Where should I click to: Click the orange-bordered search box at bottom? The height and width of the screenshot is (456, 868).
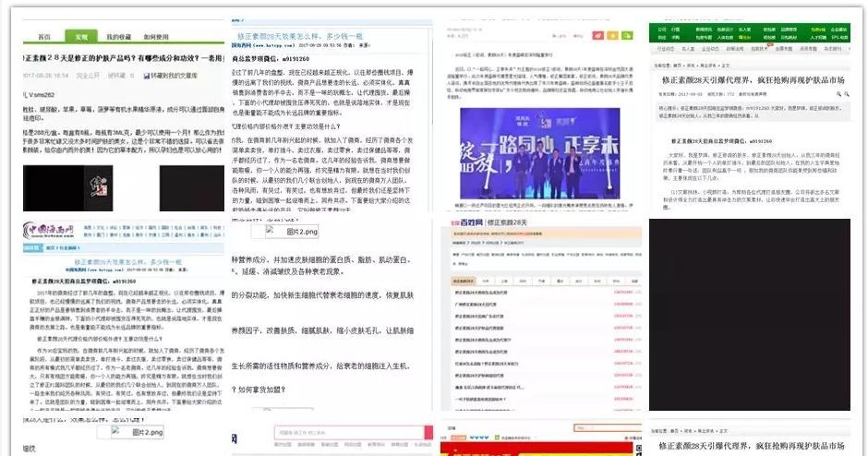coord(608,427)
